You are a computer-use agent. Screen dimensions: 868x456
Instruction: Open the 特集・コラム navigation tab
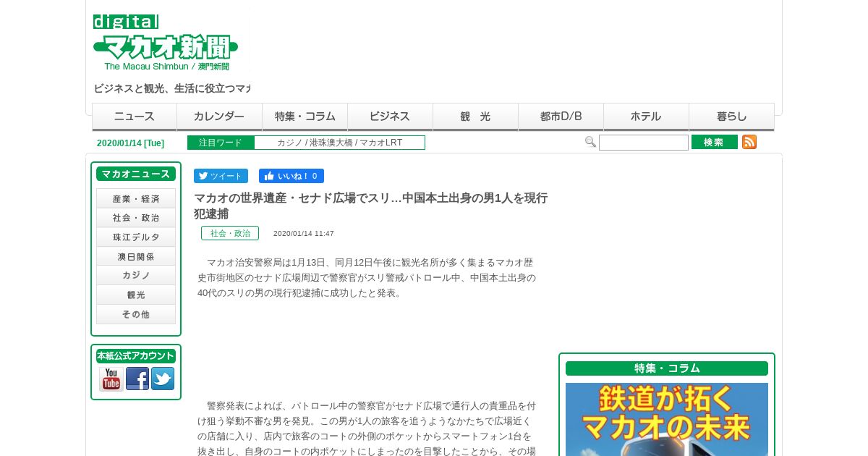coord(305,117)
